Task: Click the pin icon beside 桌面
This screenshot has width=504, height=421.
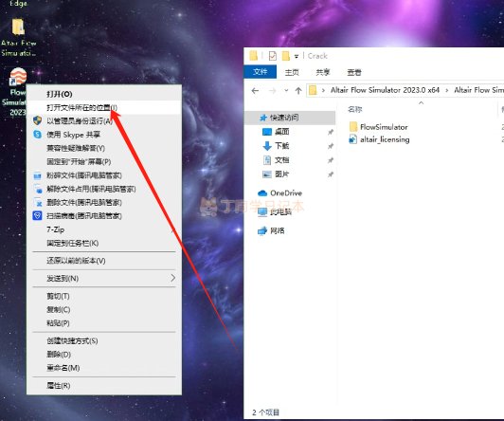Action: 331,132
